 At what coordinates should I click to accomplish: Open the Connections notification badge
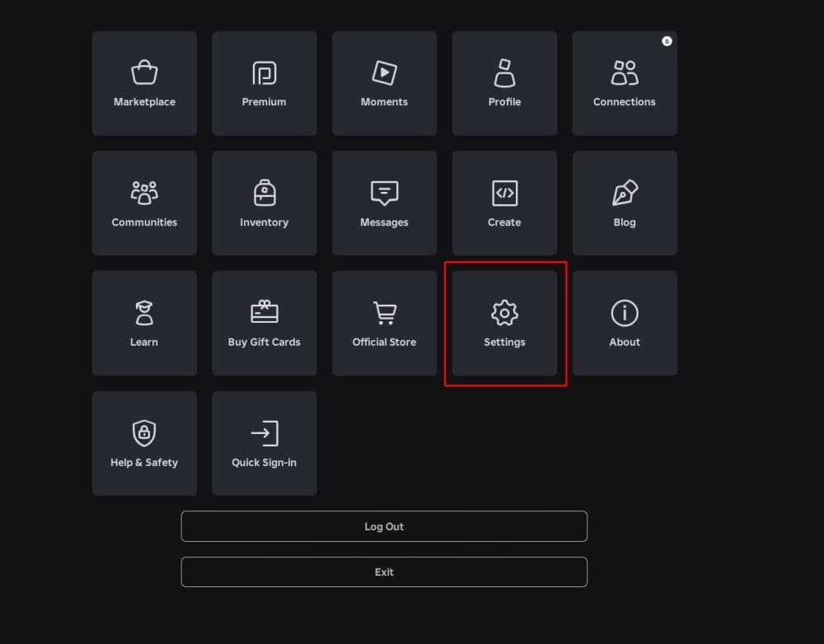point(667,41)
